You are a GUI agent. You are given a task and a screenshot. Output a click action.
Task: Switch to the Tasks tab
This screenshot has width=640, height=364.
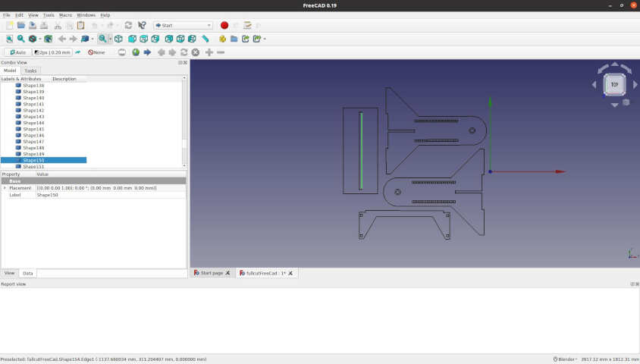point(30,71)
